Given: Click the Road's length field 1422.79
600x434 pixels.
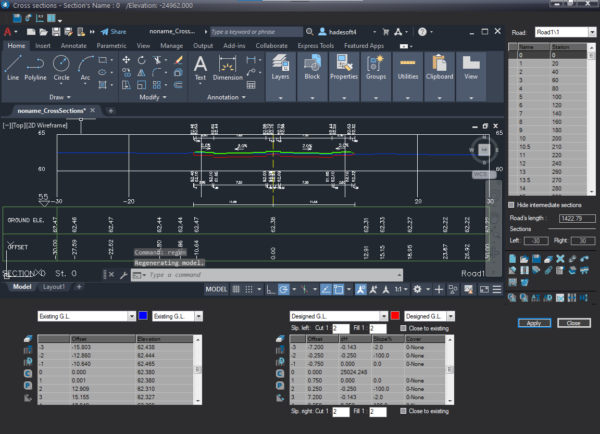Looking at the screenshot, I should coord(577,218).
